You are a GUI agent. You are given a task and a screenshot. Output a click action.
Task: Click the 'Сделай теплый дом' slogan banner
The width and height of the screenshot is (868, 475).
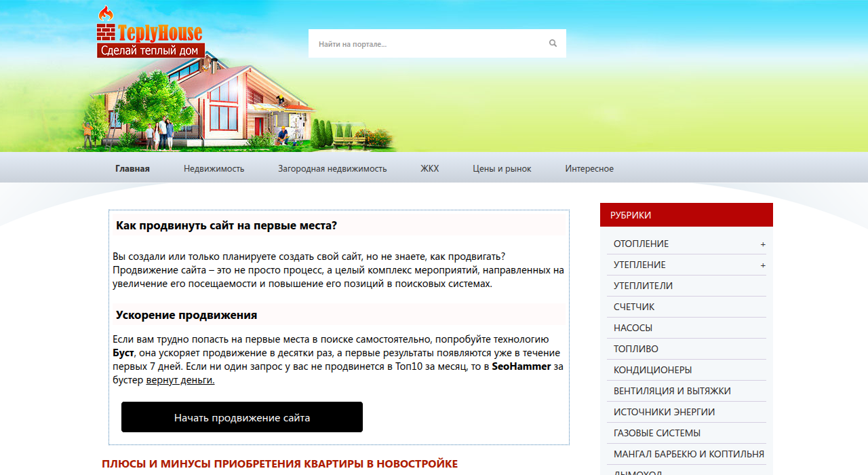[151, 51]
